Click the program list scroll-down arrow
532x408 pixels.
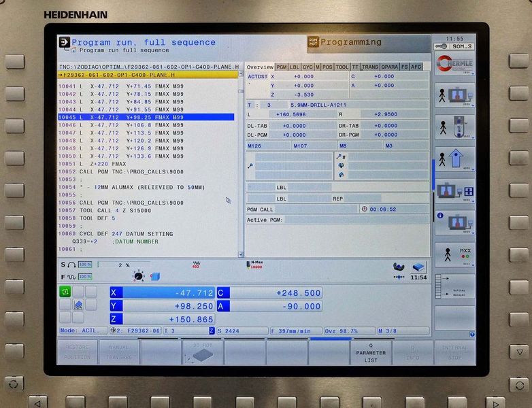pos(241,254)
